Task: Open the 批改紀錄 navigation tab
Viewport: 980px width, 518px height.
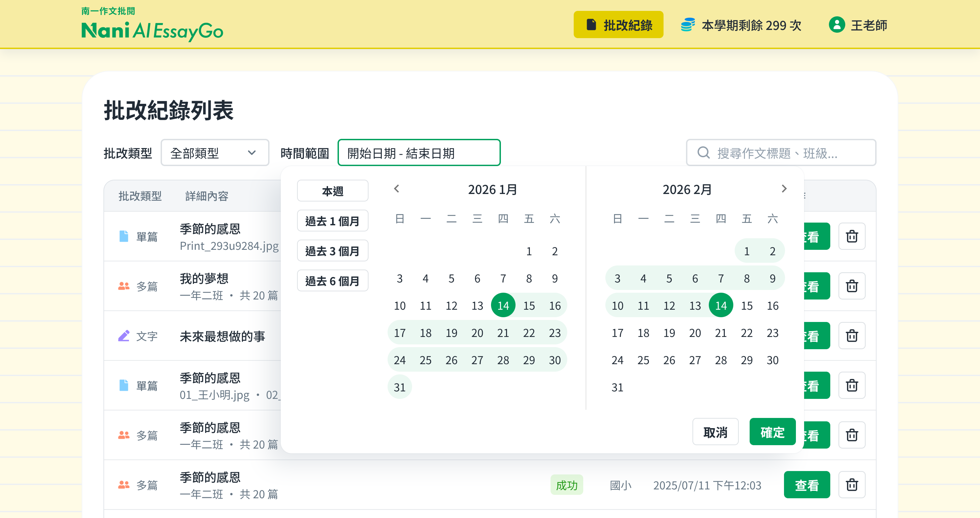Action: point(618,25)
